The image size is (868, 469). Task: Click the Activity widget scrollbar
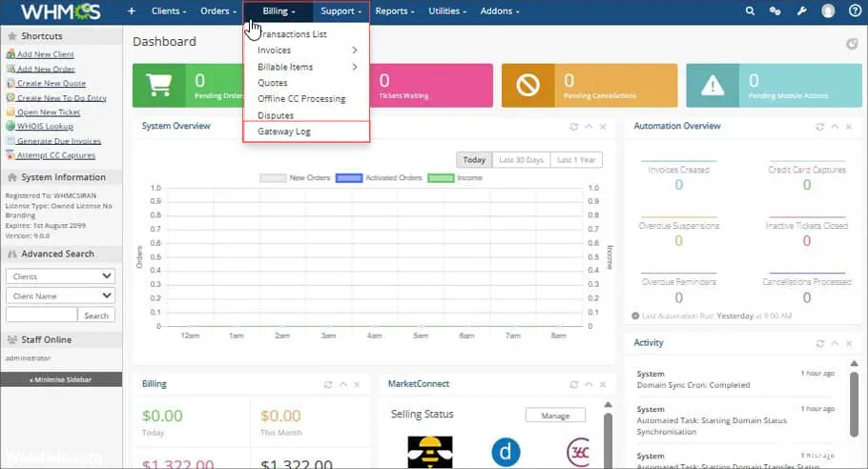(854, 404)
